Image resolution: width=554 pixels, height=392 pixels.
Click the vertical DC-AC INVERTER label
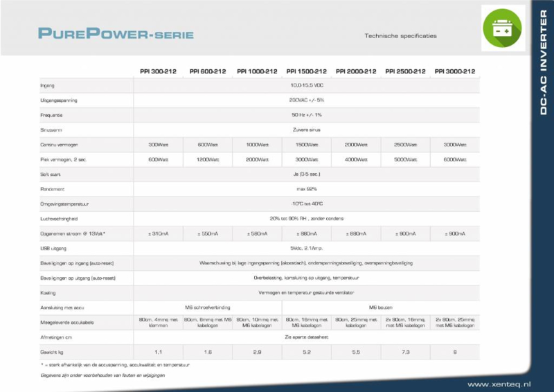[x=544, y=62]
